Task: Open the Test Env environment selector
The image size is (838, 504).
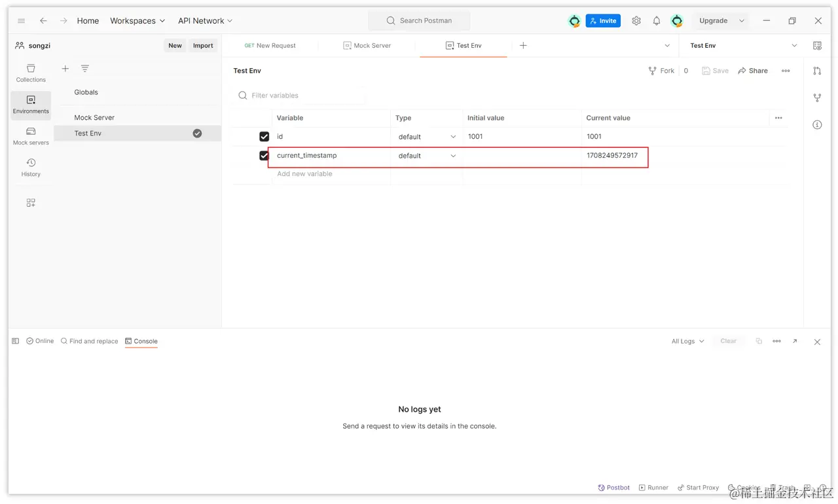Action: [x=743, y=46]
